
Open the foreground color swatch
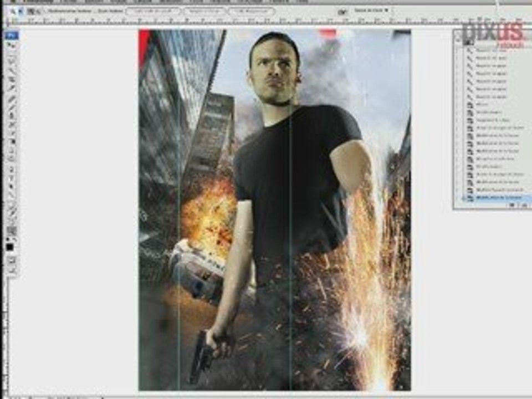[9, 247]
